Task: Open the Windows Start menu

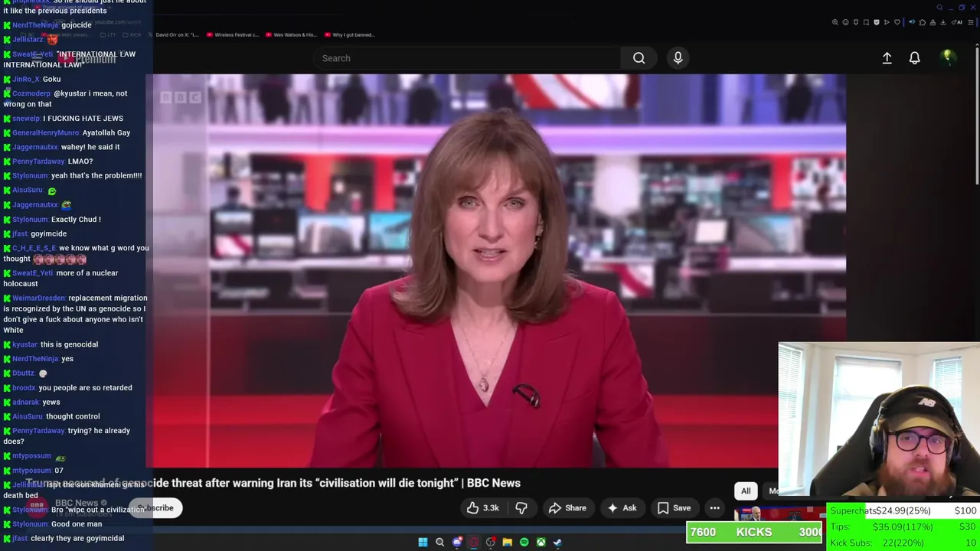Action: point(423,542)
